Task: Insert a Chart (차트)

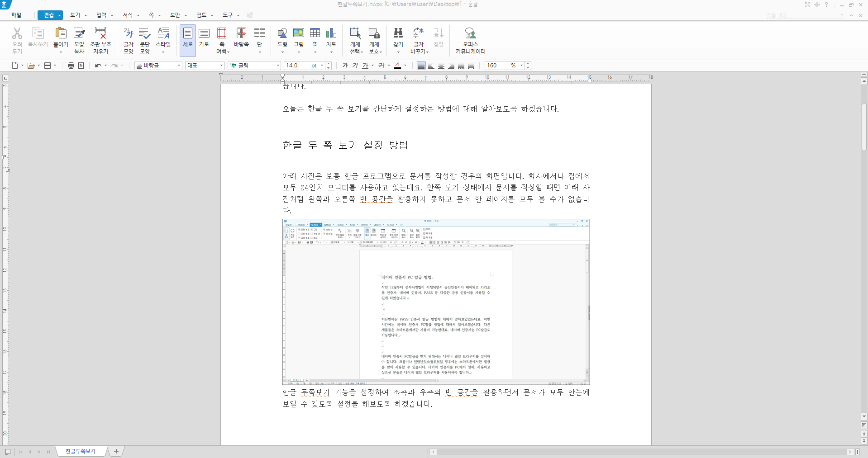Action: point(331,33)
